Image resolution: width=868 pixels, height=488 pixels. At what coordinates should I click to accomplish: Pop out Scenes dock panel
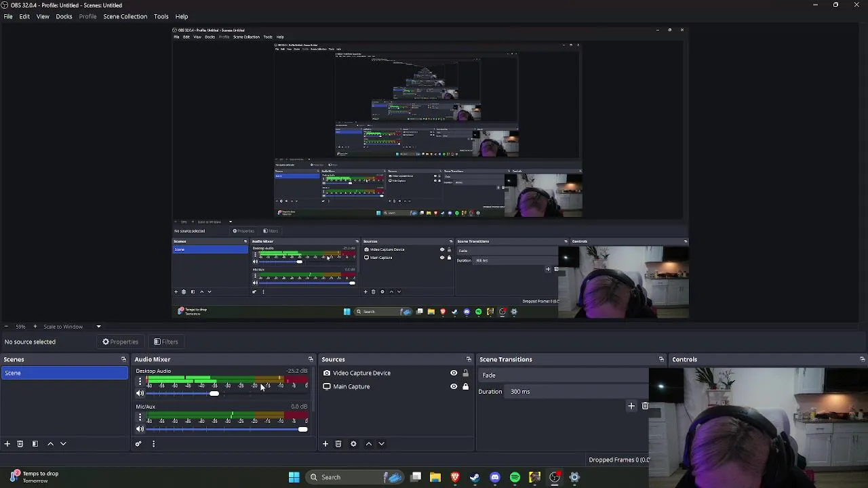(x=123, y=359)
